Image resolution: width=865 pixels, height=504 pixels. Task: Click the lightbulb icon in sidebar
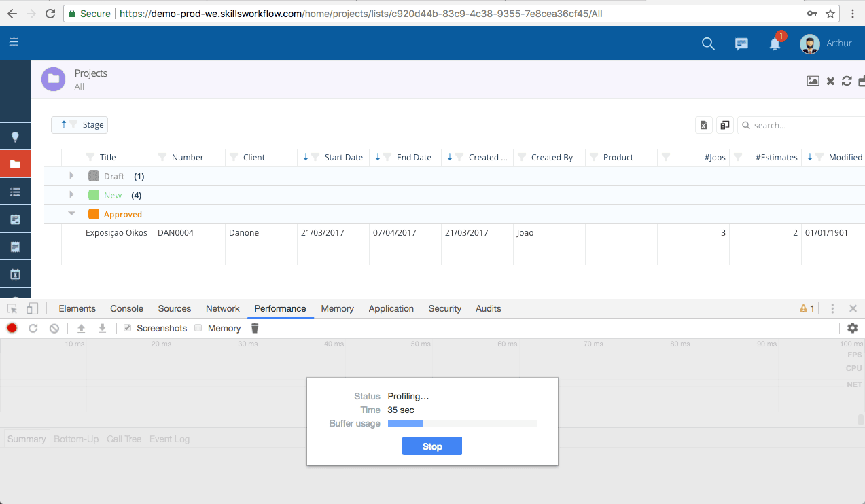click(x=15, y=137)
